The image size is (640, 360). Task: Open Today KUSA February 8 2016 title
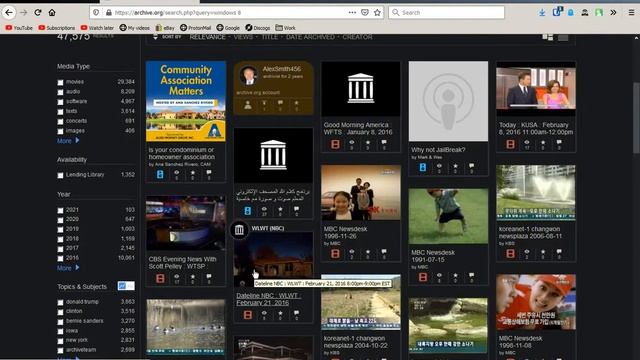(x=536, y=128)
